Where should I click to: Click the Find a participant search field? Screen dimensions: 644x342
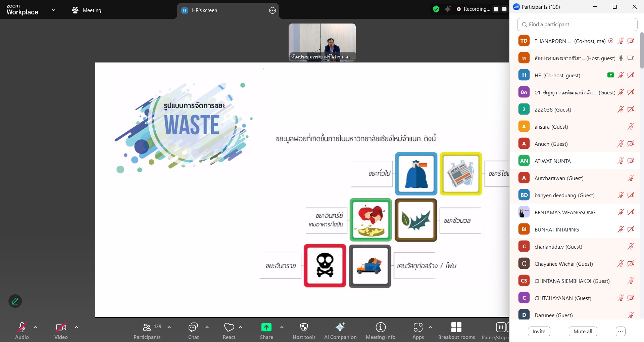[x=577, y=25]
